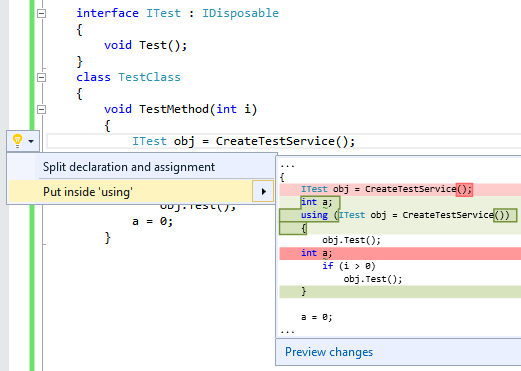The height and width of the screenshot is (371, 521).
Task: Open the lightbulb dropdown arrow
Action: [x=31, y=141]
